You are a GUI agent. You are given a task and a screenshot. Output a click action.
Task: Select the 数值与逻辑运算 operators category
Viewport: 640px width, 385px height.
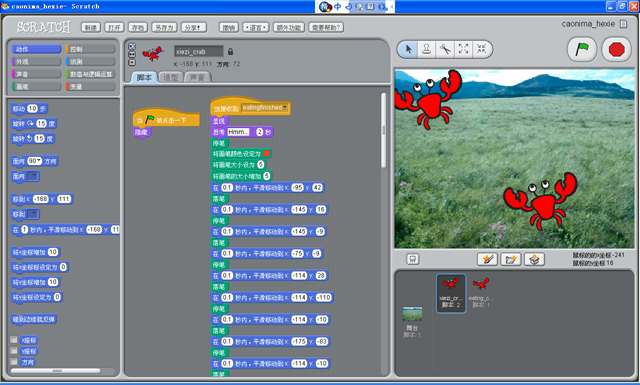point(91,74)
